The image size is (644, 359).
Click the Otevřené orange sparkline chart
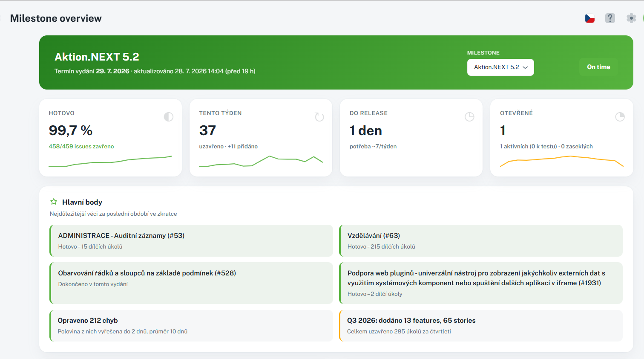[x=562, y=161]
